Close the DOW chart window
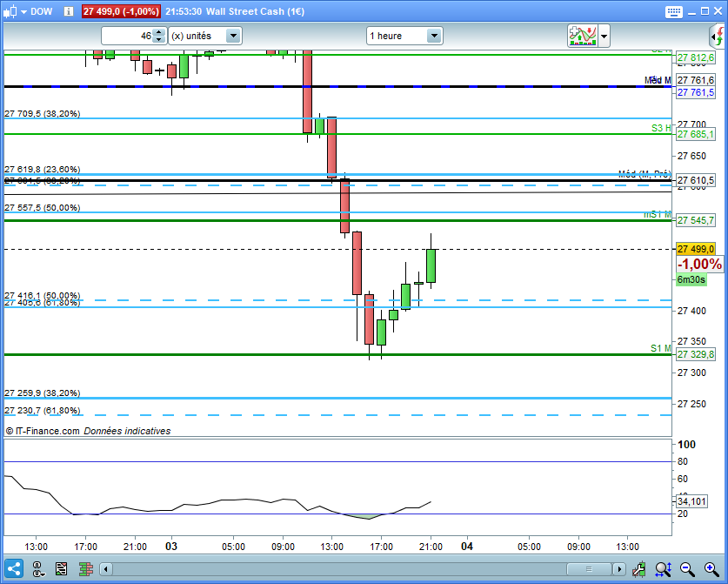728x584 pixels. tap(718, 11)
